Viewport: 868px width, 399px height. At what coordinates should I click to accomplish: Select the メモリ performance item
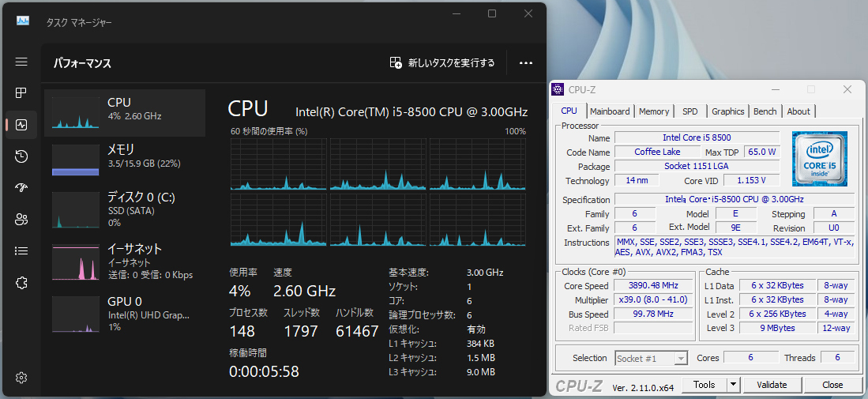pos(125,160)
